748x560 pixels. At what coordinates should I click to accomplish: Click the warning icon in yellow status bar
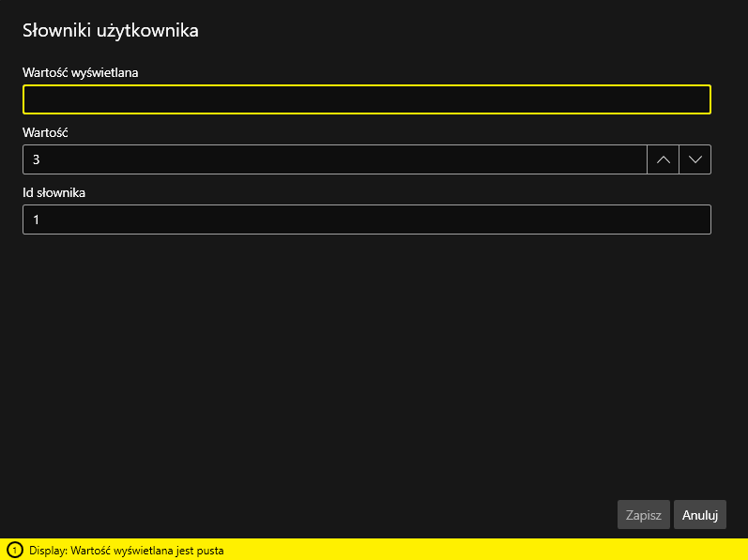(14, 551)
